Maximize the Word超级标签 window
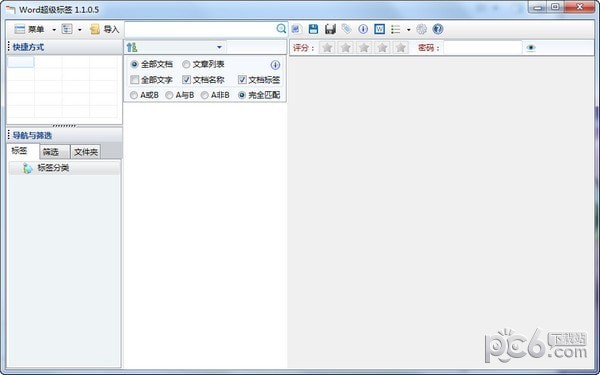 (x=555, y=7)
